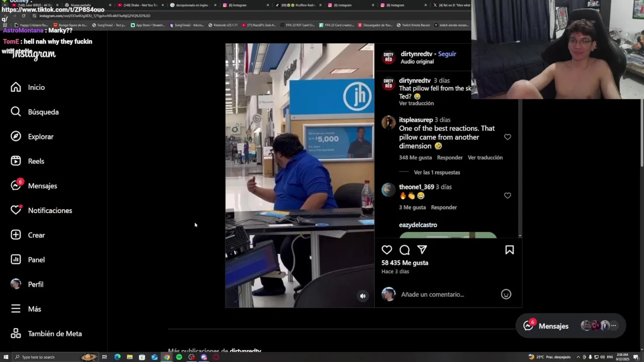Open Mensajes in the left sidebar
This screenshot has height=362, width=644.
(34, 186)
